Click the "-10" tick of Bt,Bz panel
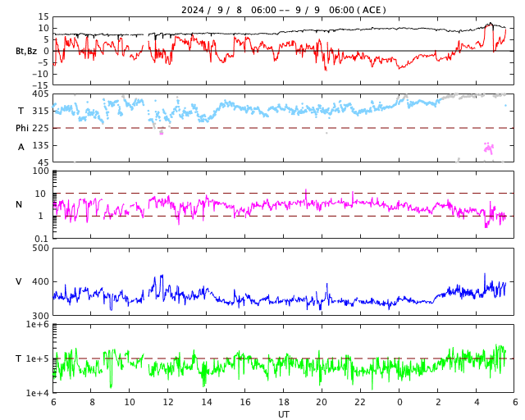This screenshot has height=420, width=525. coord(40,74)
